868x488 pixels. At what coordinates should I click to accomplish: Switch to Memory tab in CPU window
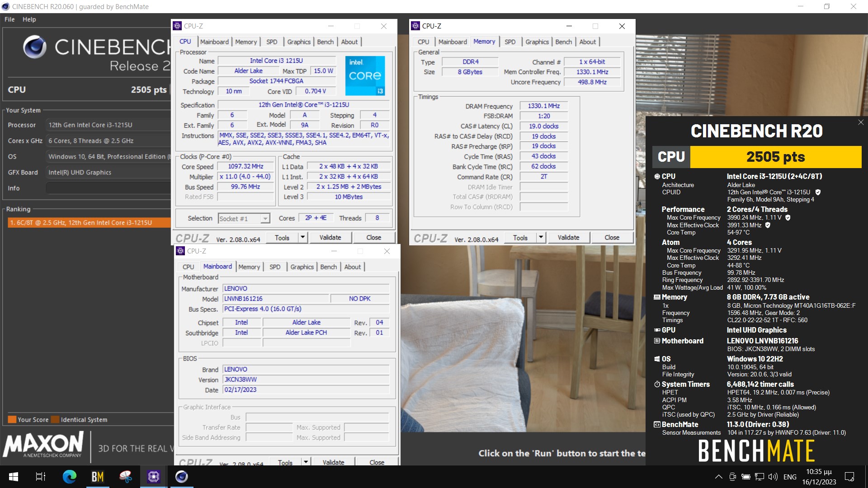point(246,42)
